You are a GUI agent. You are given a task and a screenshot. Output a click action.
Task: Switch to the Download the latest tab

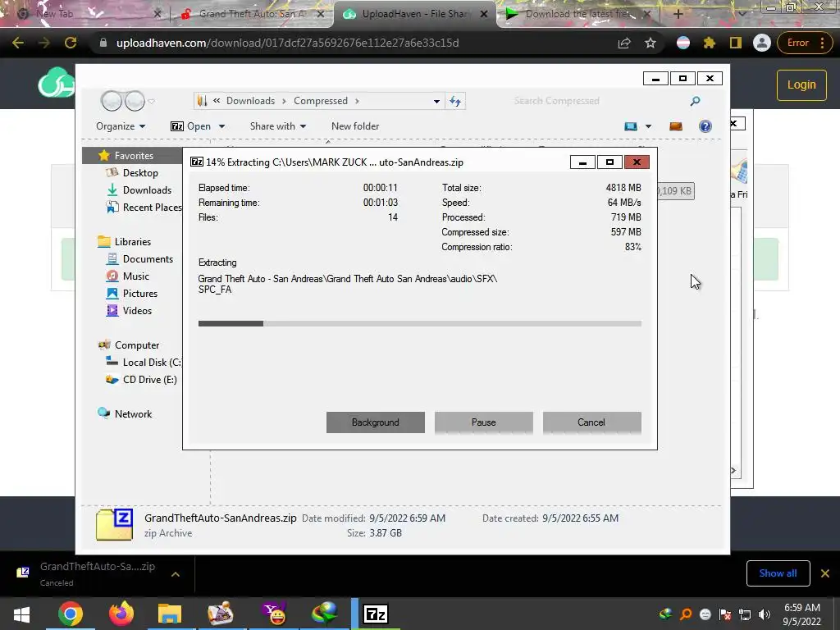tap(578, 14)
